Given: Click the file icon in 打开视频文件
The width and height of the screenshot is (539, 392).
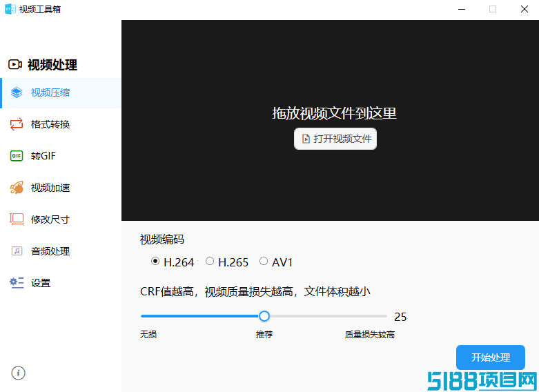Looking at the screenshot, I should [x=306, y=139].
